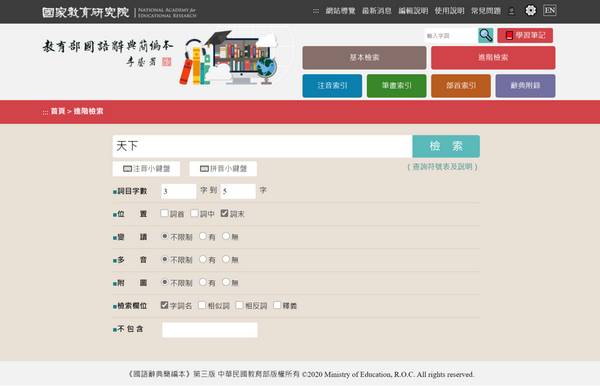Select 無 for 多音
This screenshot has width=600, height=386.
coord(226,259)
